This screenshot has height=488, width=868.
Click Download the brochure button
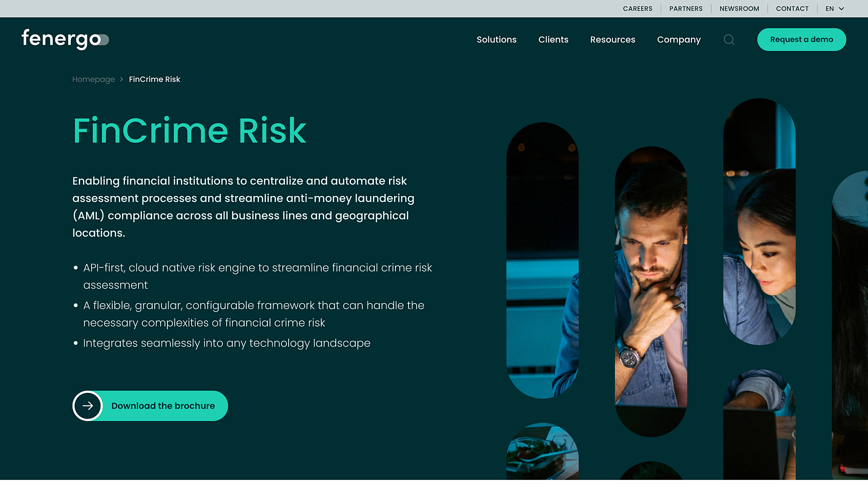(150, 406)
